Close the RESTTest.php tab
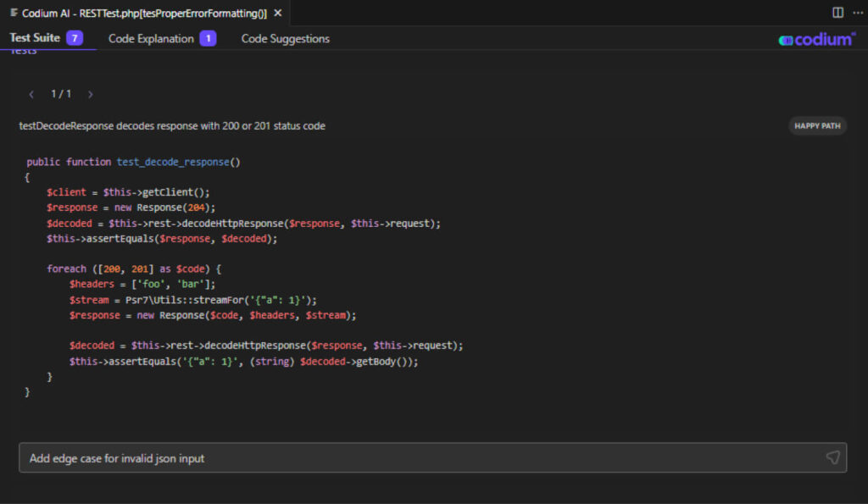 (x=277, y=13)
